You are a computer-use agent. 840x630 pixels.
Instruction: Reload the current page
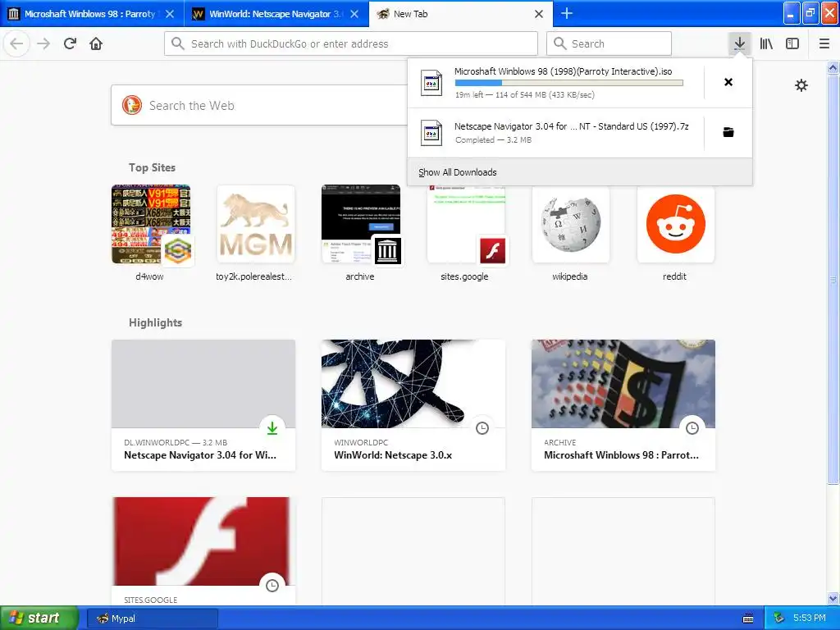70,43
